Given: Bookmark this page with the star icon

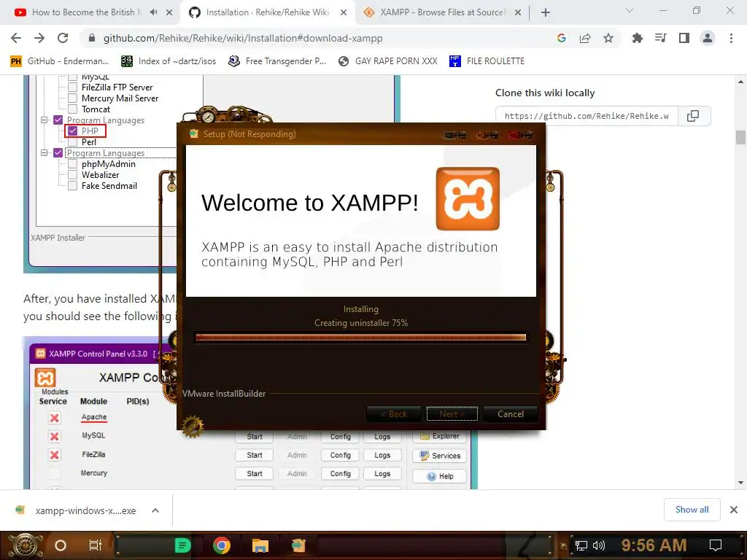Looking at the screenshot, I should 608,38.
